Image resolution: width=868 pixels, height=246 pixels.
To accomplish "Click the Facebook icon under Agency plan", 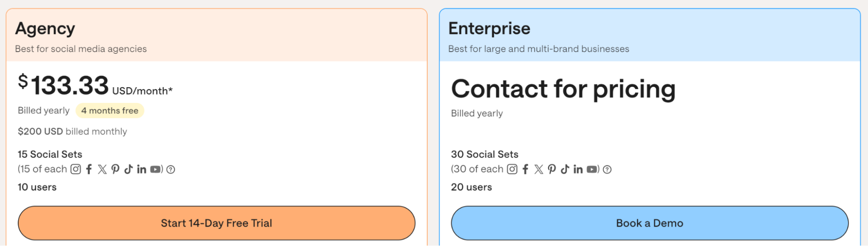I will coord(89,169).
